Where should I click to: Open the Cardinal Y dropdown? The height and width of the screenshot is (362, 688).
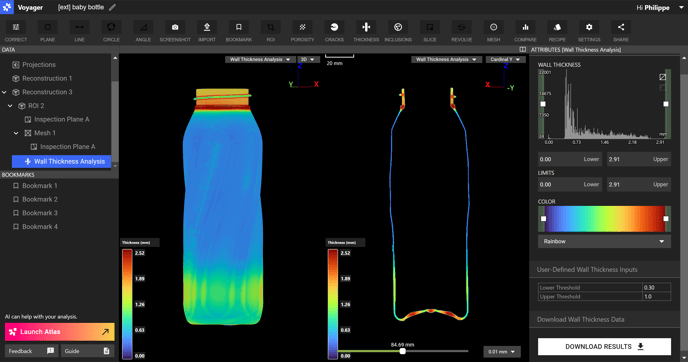coord(505,59)
